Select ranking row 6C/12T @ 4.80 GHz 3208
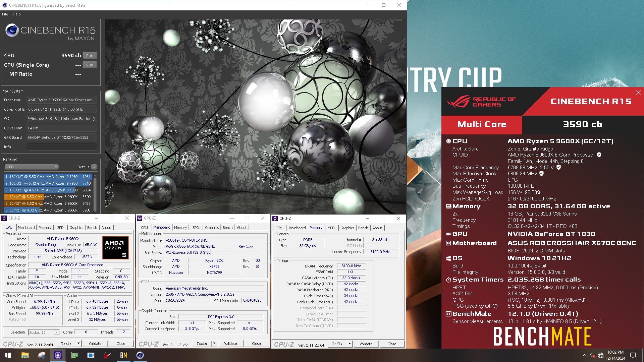 [48, 210]
